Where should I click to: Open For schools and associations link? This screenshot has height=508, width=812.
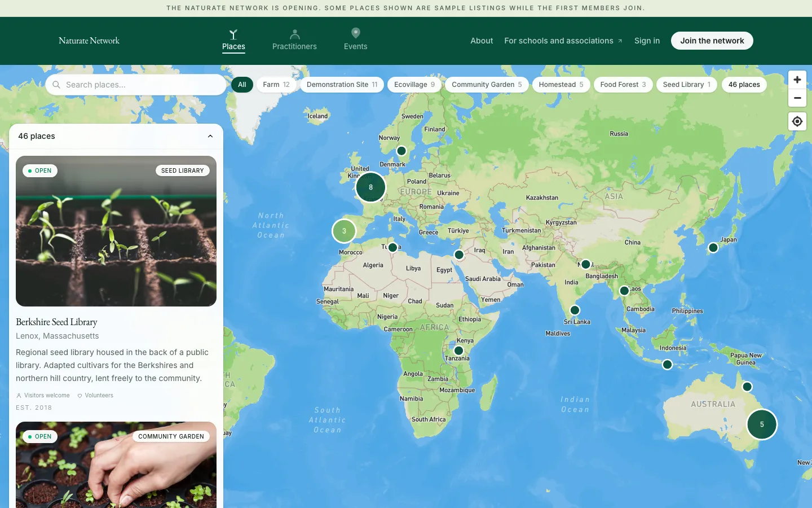click(563, 41)
